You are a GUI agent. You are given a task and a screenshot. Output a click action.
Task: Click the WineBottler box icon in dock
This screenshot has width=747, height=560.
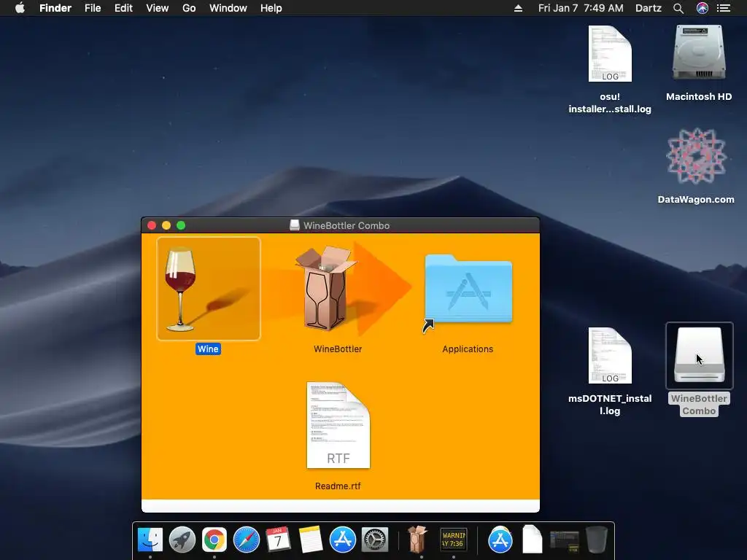point(417,539)
